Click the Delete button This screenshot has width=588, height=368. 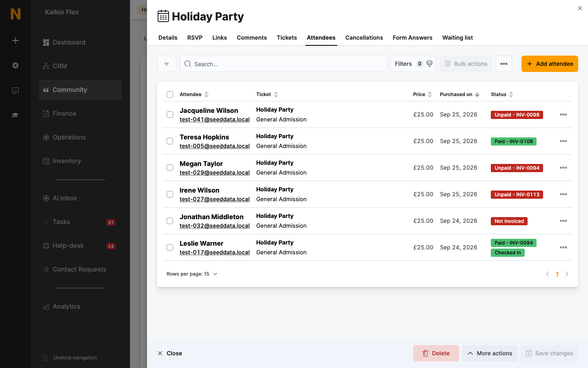tap(436, 353)
